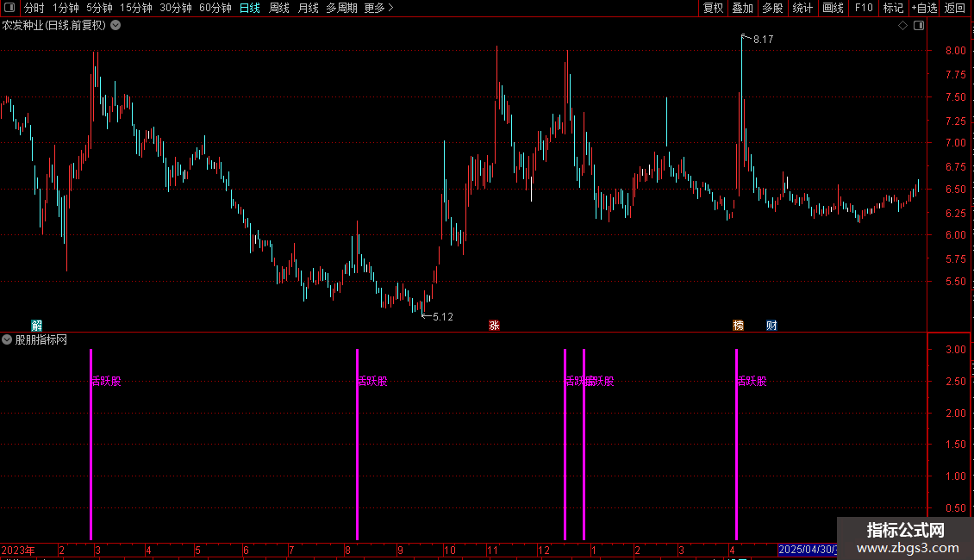
Task: Open 多周期 multi-period view
Action: (x=341, y=8)
